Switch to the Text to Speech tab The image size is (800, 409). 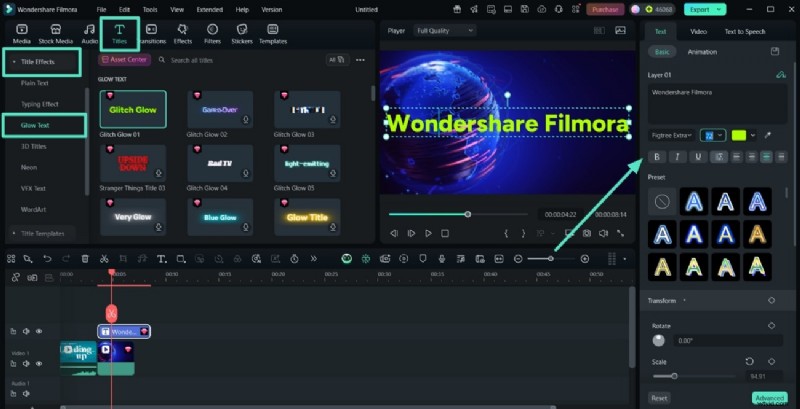(746, 32)
